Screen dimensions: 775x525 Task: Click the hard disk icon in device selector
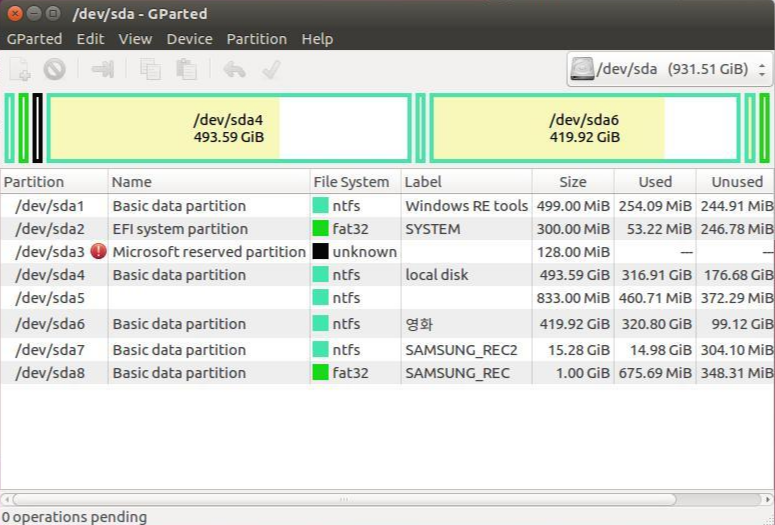[582, 69]
